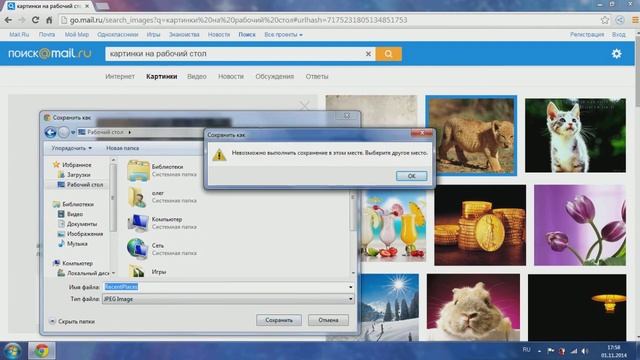Image resolution: width=640 pixels, height=360 pixels.
Task: Expand the Рабочий стол breadcrumb arrow
Action: 129,132
